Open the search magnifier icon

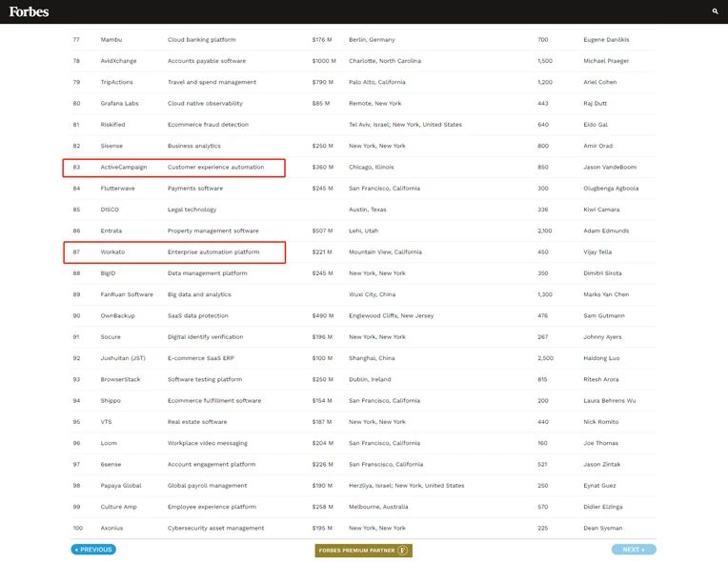coord(715,11)
